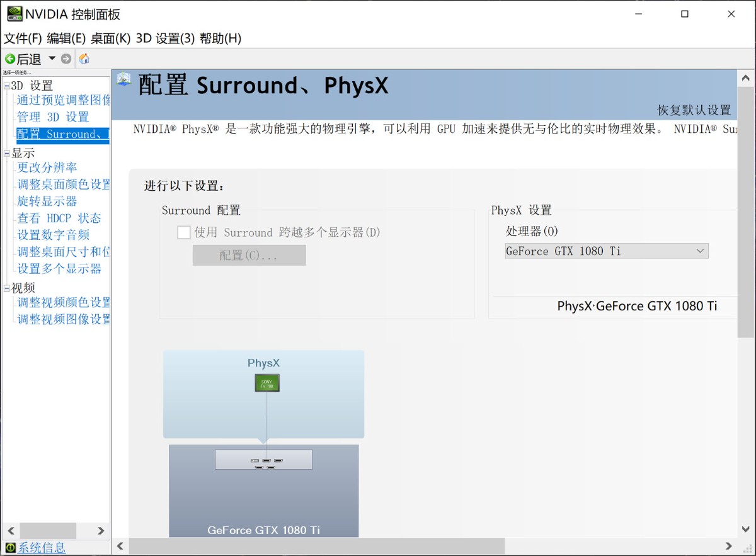This screenshot has height=556, width=756.
Task: Open the Back history dropdown arrow
Action: [x=52, y=59]
